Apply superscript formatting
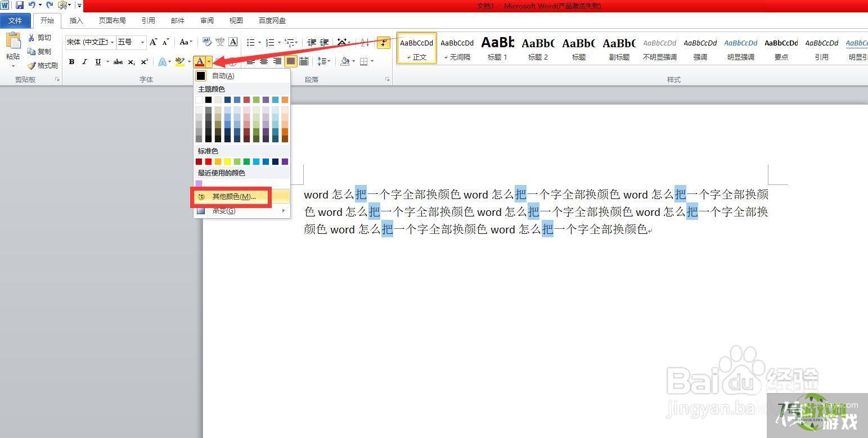 [144, 62]
